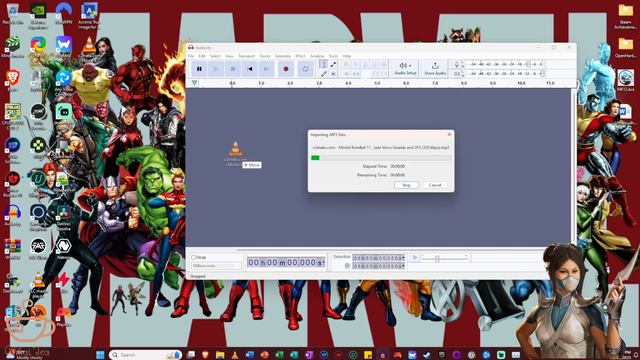Click the 5.0 mark on timeline ruler
The height and width of the screenshot is (360, 640).
click(377, 83)
